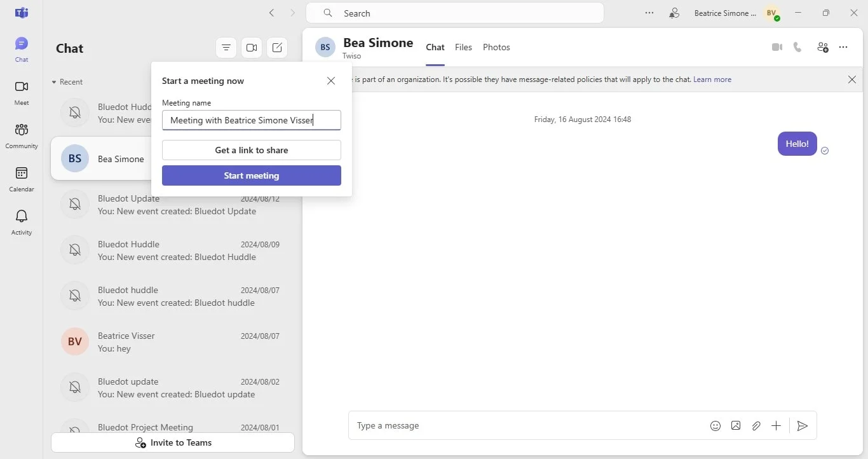
Task: Click the Friday, 16 August 2024 16:48 timestamp
Action: pyautogui.click(x=583, y=120)
